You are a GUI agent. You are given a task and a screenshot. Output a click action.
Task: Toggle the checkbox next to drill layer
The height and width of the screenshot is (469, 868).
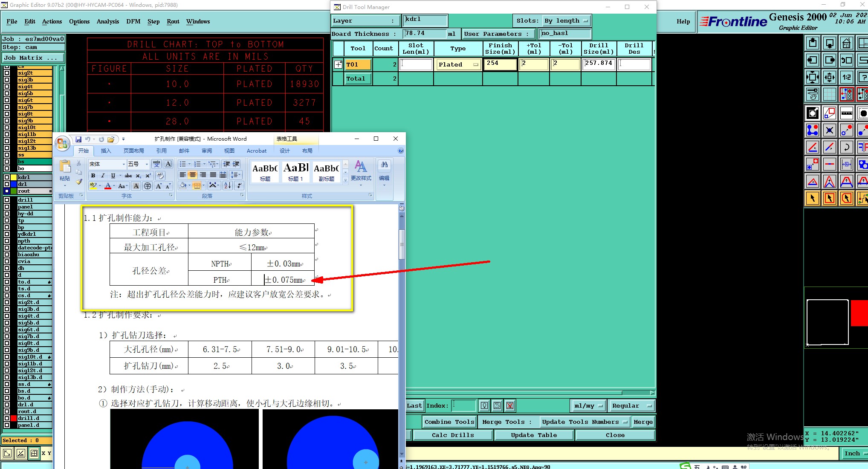point(7,200)
